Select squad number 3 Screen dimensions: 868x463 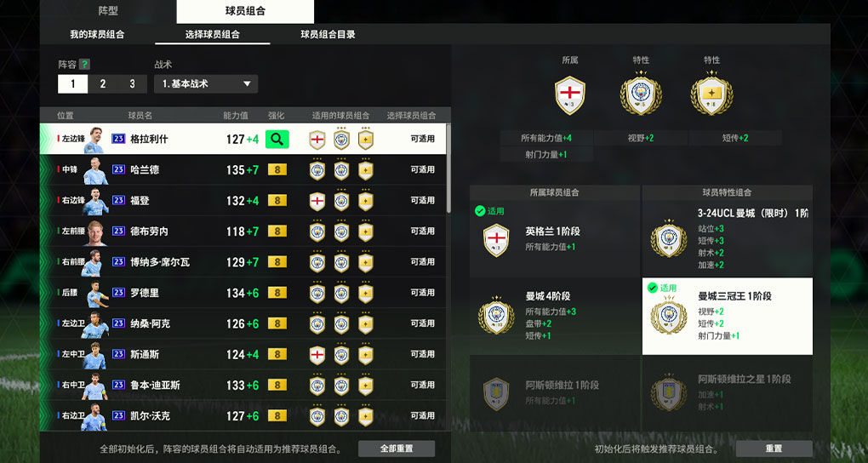132,84
